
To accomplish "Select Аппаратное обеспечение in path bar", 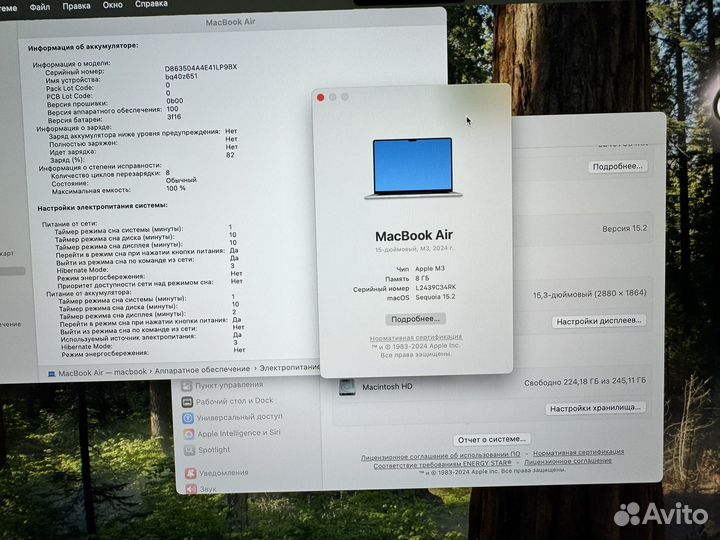I will point(202,370).
